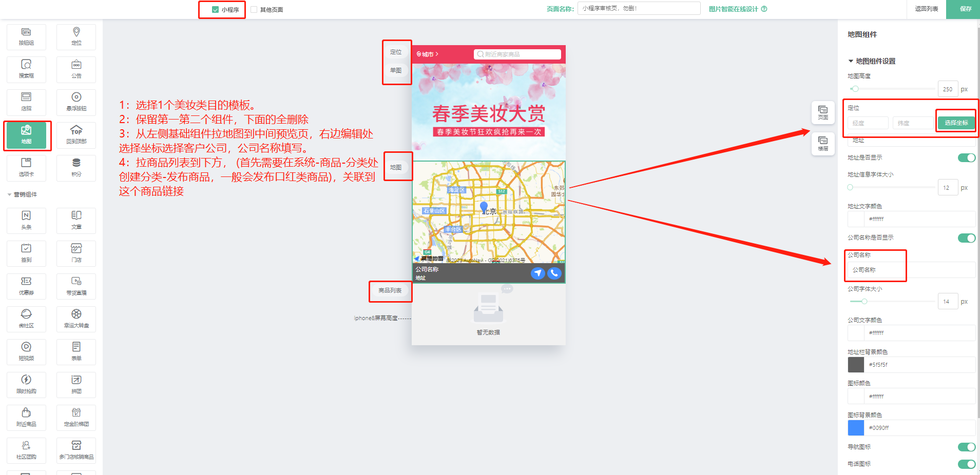980x475 pixels.
Task: Click the 短视频 short video component
Action: click(26, 352)
